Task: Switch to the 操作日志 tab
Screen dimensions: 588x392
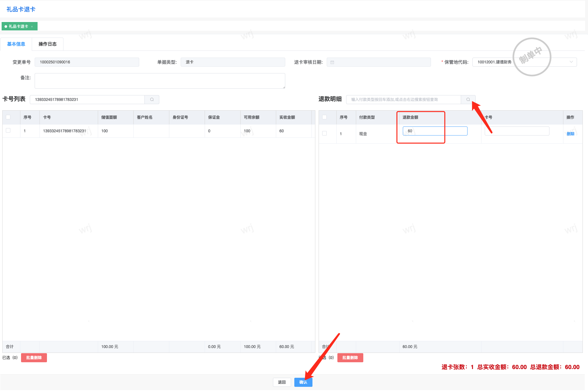Action: pyautogui.click(x=48, y=44)
